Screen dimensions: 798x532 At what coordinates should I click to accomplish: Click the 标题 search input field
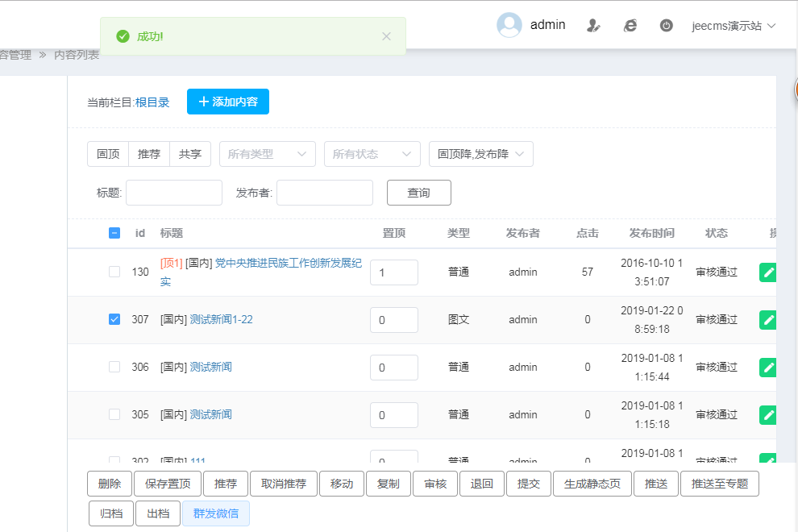tap(173, 193)
